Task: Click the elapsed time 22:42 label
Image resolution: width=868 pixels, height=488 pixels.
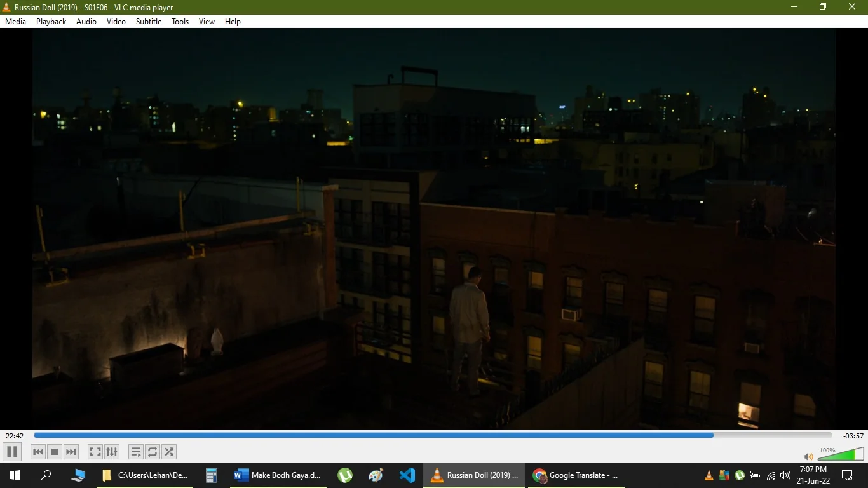Action: coord(15,436)
